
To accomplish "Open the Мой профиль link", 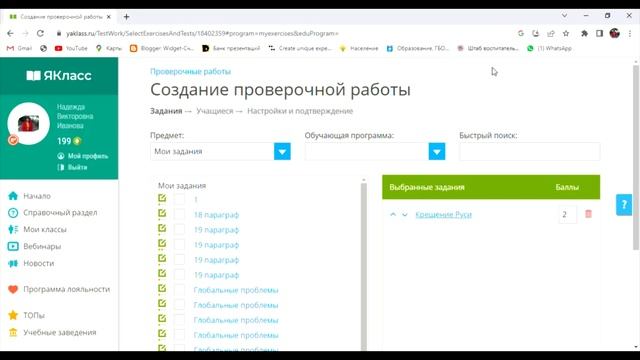I will [83, 156].
